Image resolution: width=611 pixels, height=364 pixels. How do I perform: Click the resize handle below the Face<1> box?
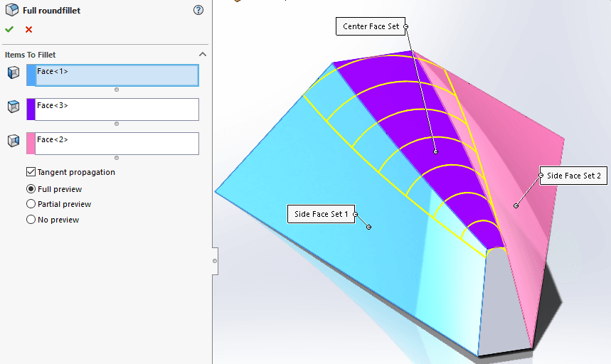click(117, 90)
